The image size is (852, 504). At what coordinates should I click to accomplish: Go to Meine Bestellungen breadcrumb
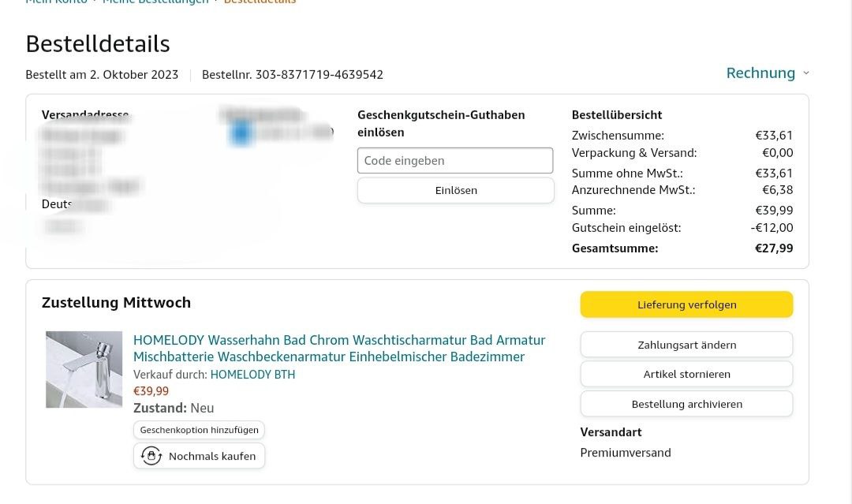pos(155,2)
